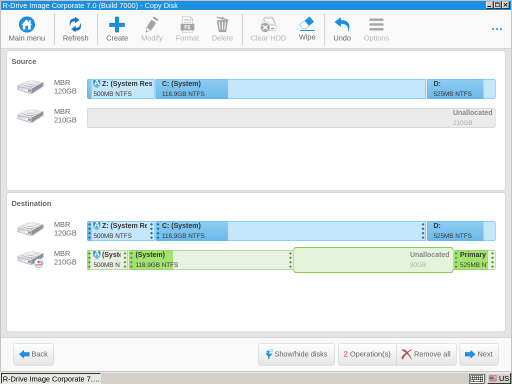
Task: Select the source 120GB MBR disk icon
Action: 30,87
